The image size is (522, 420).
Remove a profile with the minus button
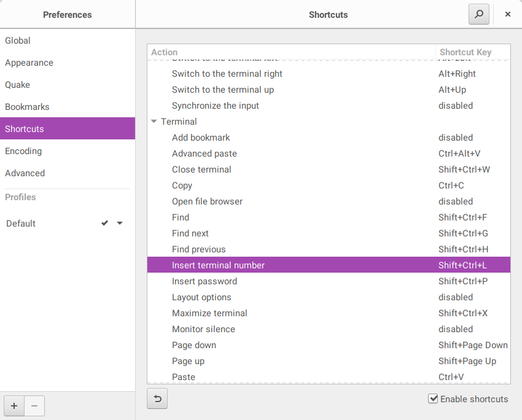(x=34, y=406)
